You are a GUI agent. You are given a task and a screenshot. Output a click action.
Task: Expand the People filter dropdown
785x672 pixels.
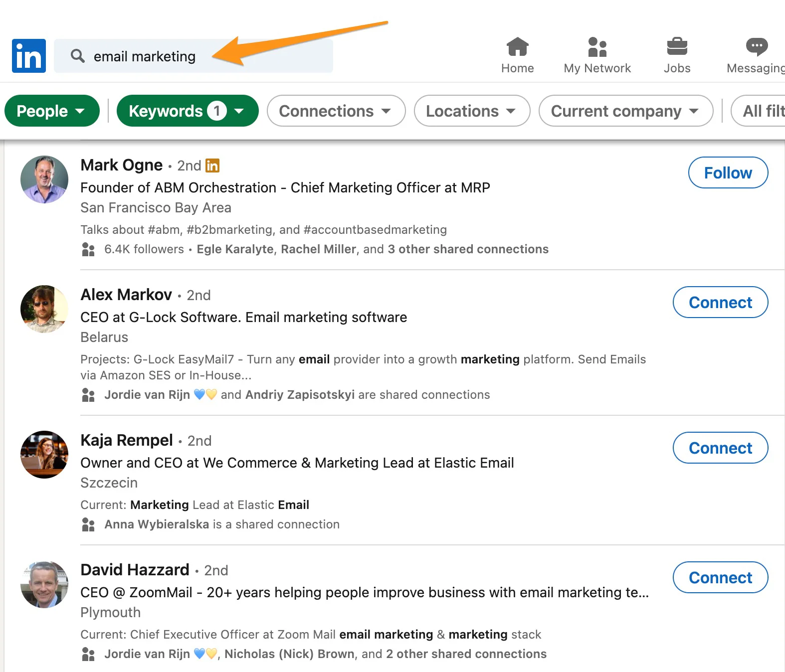(x=52, y=111)
